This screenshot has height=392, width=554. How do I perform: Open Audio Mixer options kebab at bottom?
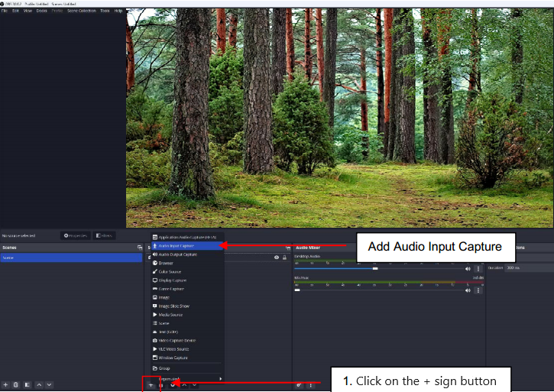tap(310, 385)
